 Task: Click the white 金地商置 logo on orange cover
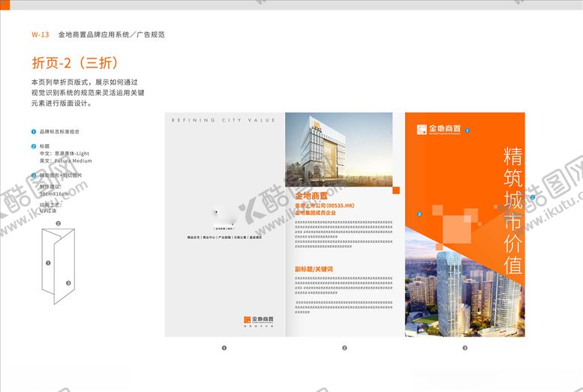tap(438, 130)
